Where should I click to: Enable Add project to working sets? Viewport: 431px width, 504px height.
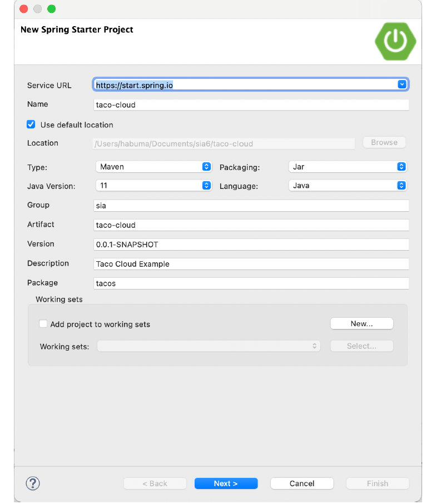click(43, 323)
